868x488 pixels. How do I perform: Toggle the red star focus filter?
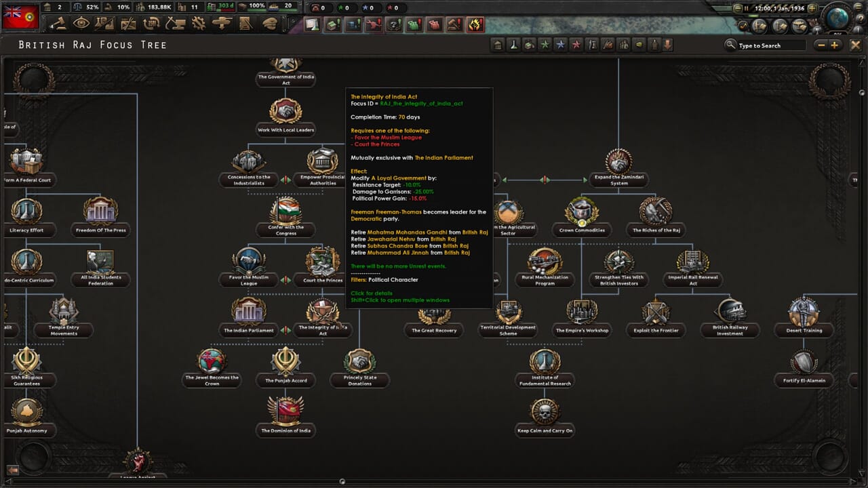coord(576,45)
